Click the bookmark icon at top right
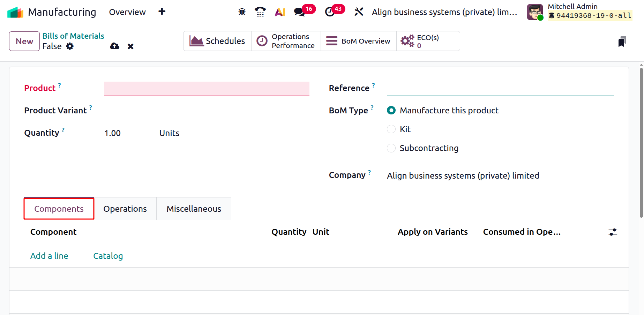The image size is (644, 315). pyautogui.click(x=622, y=42)
